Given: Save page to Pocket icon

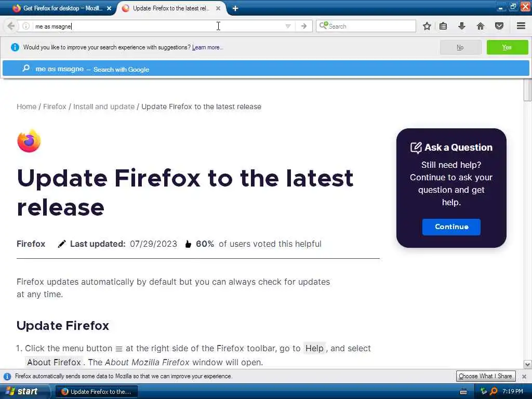Looking at the screenshot, I should (x=499, y=26).
